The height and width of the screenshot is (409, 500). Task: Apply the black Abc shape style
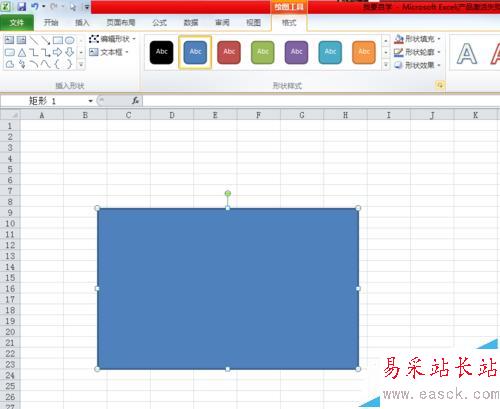pyautogui.click(x=161, y=52)
